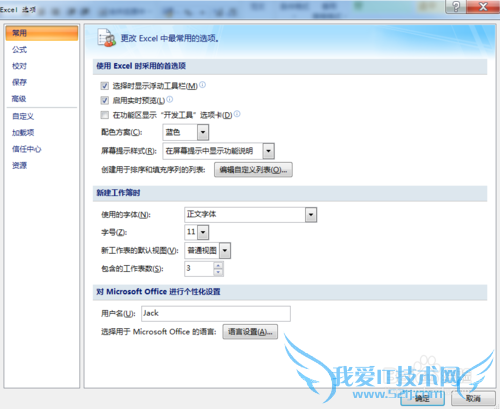This screenshot has height=409, width=500.
Task: Open the 信任中心 category
Action: click(x=27, y=149)
